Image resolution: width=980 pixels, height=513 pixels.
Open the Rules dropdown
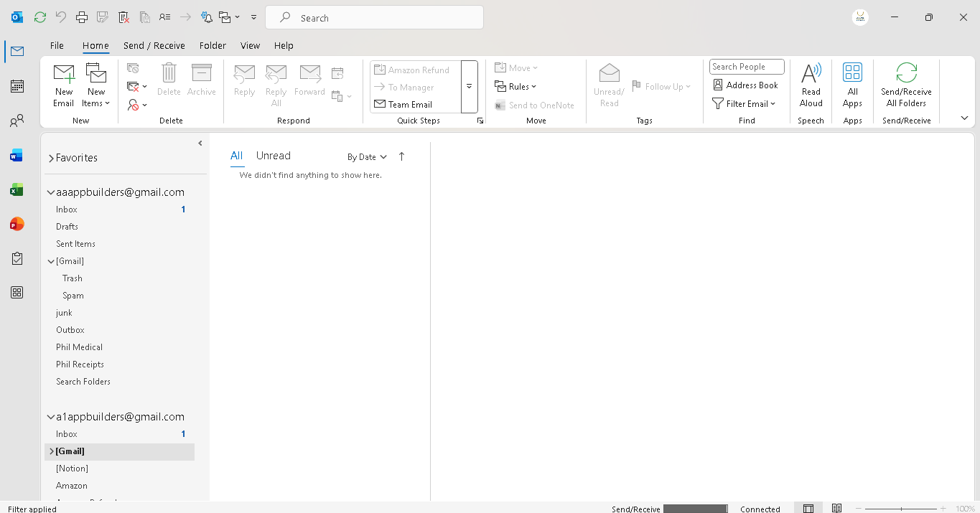point(515,87)
